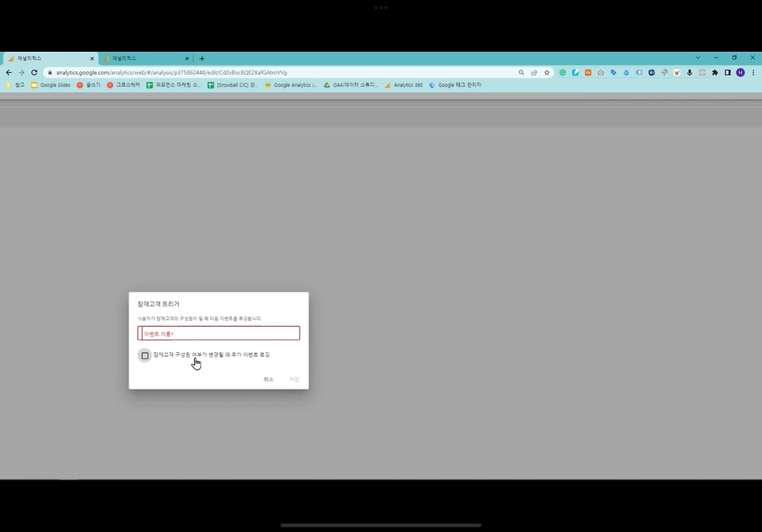This screenshot has width=762, height=532.
Task: Open the profile avatar H
Action: click(x=740, y=73)
